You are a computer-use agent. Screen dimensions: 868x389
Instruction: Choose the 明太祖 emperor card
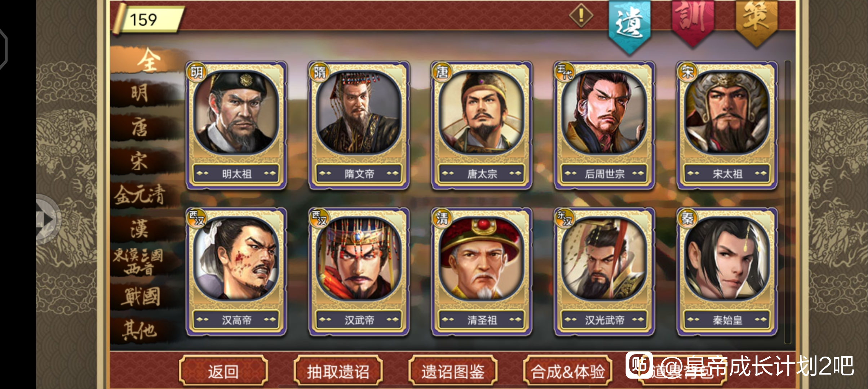[236, 125]
